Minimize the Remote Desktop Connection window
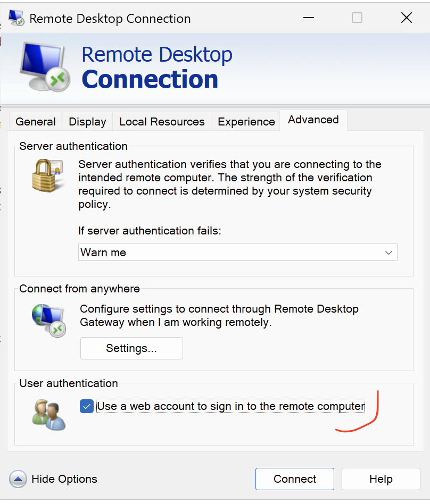The height and width of the screenshot is (504, 430). coord(309,18)
